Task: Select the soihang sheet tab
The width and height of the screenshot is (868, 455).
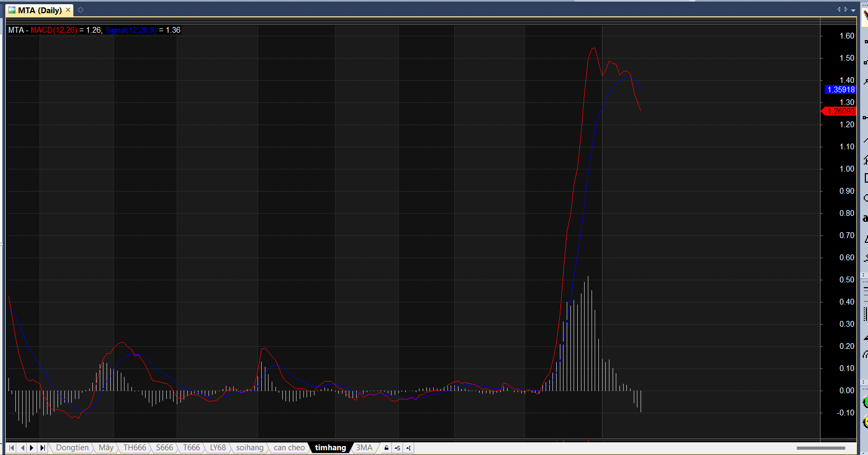Action: (250, 448)
